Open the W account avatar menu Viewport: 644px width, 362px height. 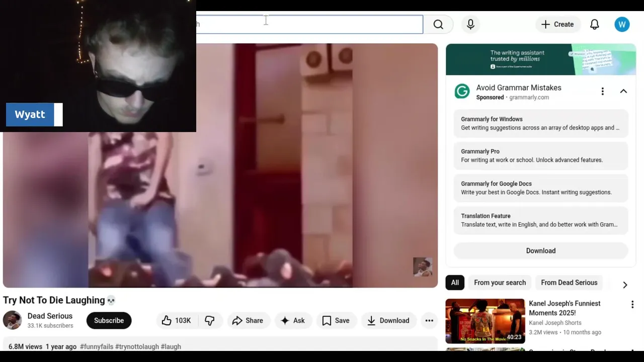pyautogui.click(x=622, y=24)
